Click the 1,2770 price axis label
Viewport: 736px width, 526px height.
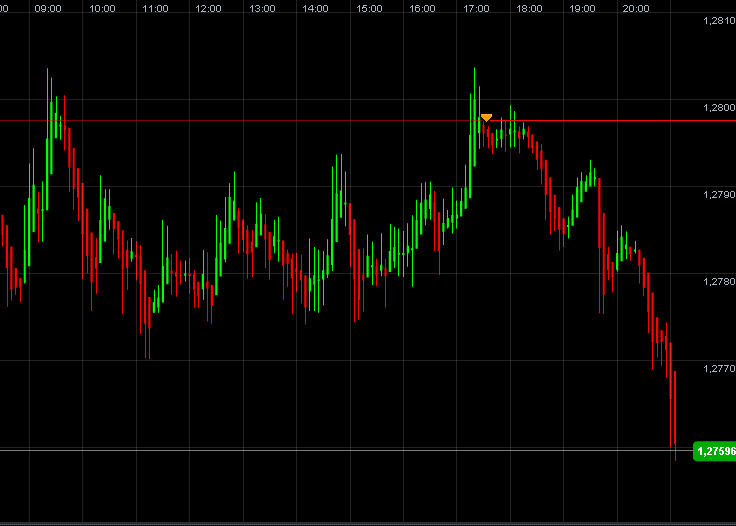(x=719, y=369)
